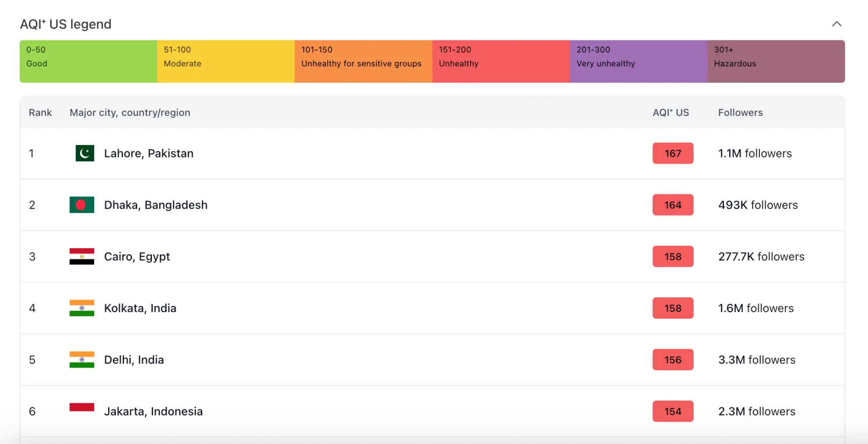The image size is (868, 444).
Task: Click the 154 AQI badge for Jakarta
Action: (673, 411)
